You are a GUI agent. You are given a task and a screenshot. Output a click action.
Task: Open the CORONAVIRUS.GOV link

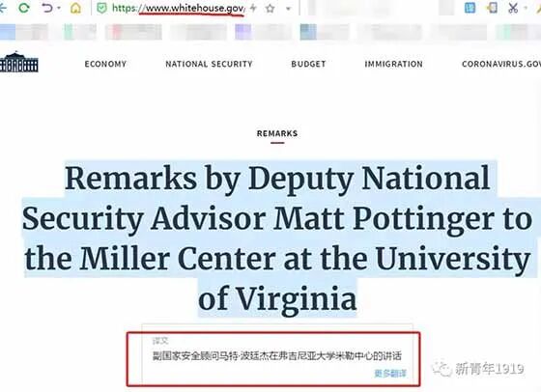pos(501,64)
